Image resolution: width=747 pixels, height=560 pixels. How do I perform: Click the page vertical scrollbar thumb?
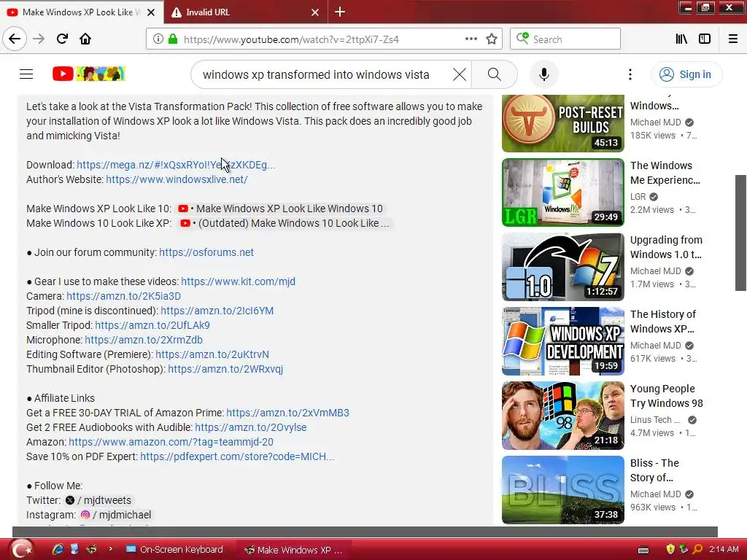click(x=740, y=233)
